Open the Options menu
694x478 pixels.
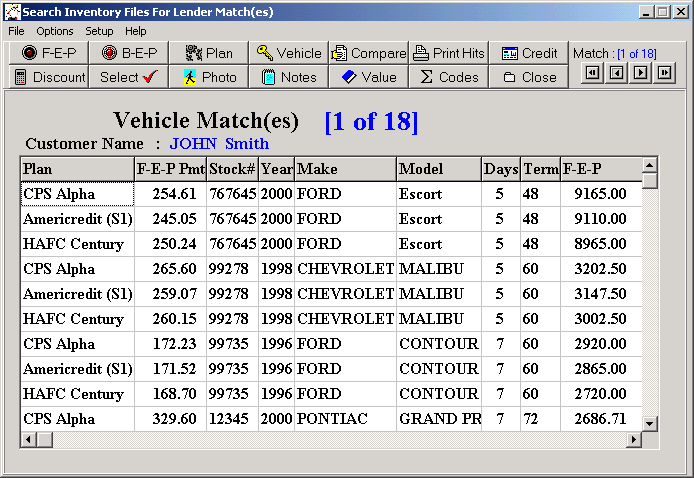[55, 31]
